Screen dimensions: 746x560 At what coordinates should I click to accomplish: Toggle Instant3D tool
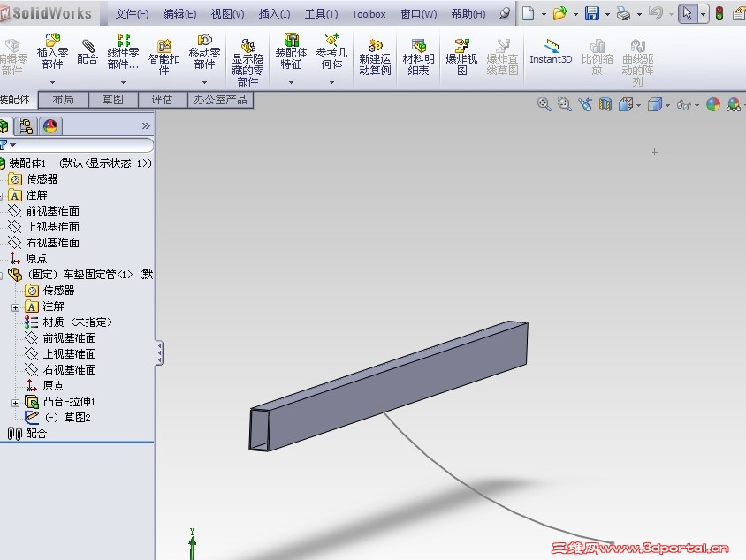click(551, 52)
